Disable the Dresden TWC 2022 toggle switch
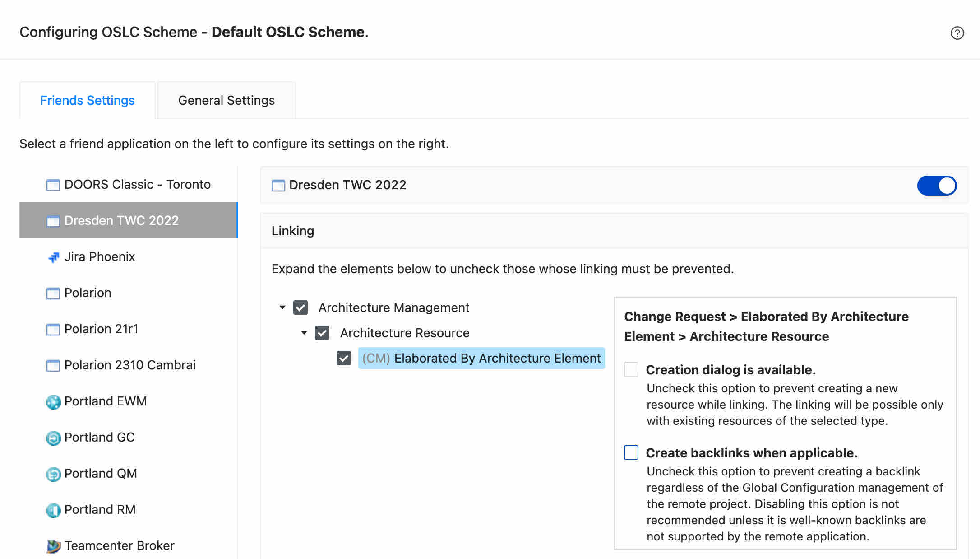Image resolution: width=980 pixels, height=559 pixels. point(937,185)
